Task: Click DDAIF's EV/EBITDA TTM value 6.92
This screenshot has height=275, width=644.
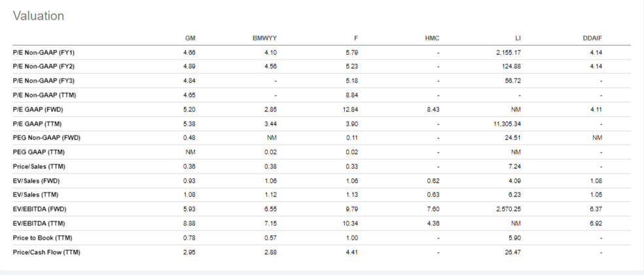Action: pyautogui.click(x=596, y=223)
